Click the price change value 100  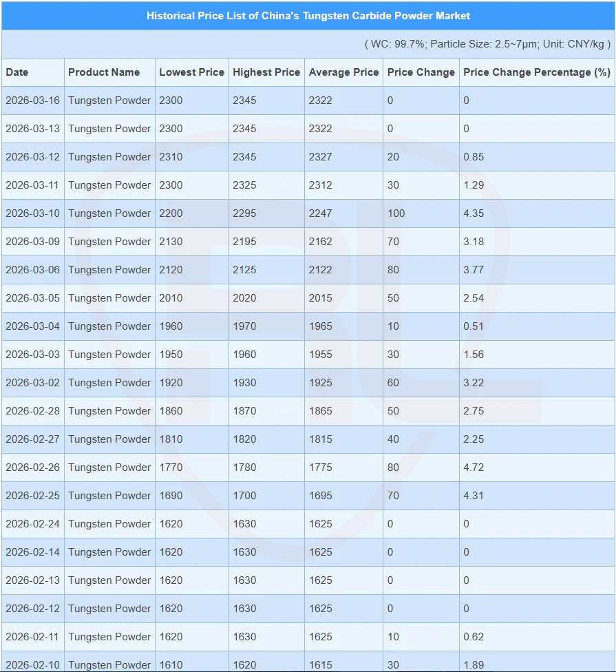(396, 213)
